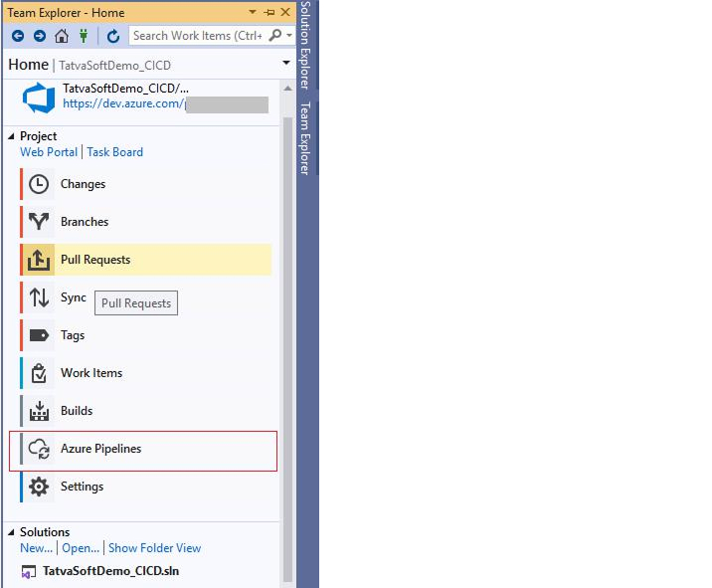Click the Settings gear icon

(39, 487)
